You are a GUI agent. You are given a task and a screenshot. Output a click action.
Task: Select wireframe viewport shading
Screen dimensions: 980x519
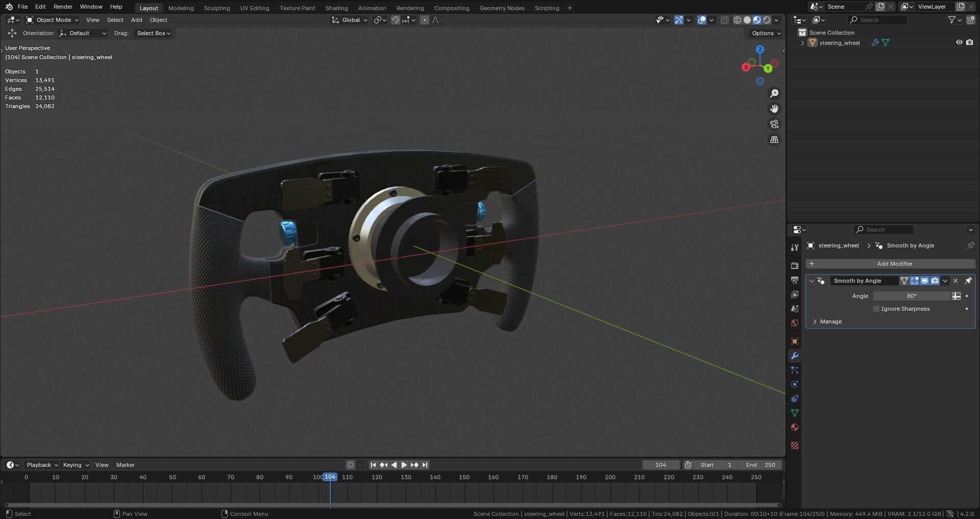(x=738, y=20)
